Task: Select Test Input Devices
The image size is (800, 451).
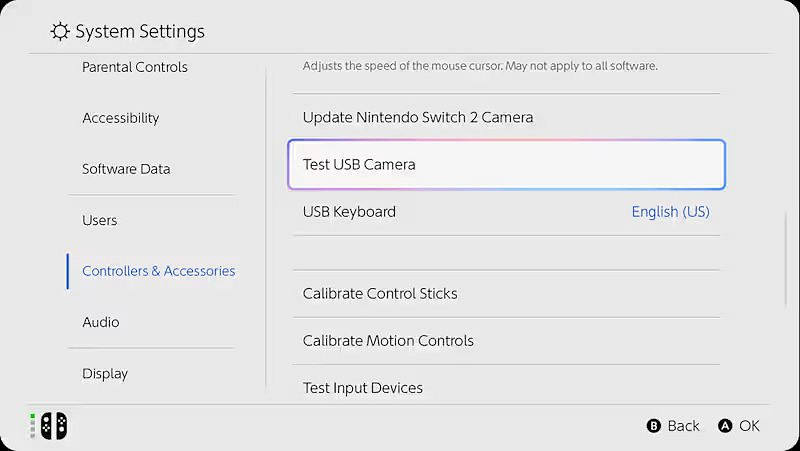Action: click(363, 388)
